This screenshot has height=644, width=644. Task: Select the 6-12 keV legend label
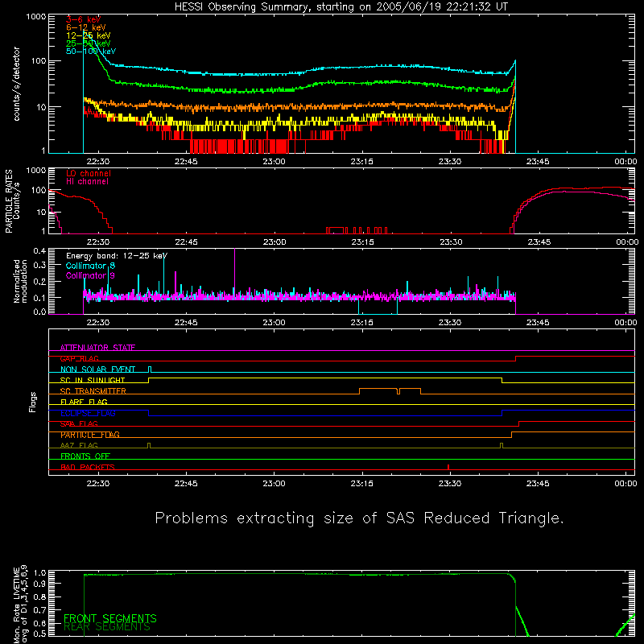pyautogui.click(x=86, y=27)
